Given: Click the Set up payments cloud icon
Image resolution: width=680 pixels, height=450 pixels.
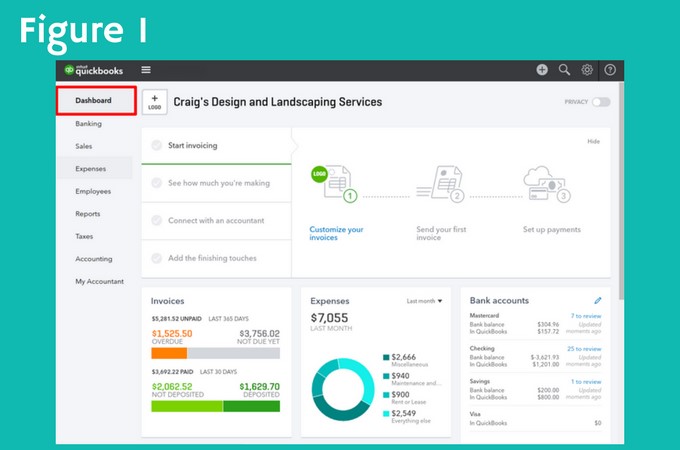Looking at the screenshot, I should [x=547, y=184].
